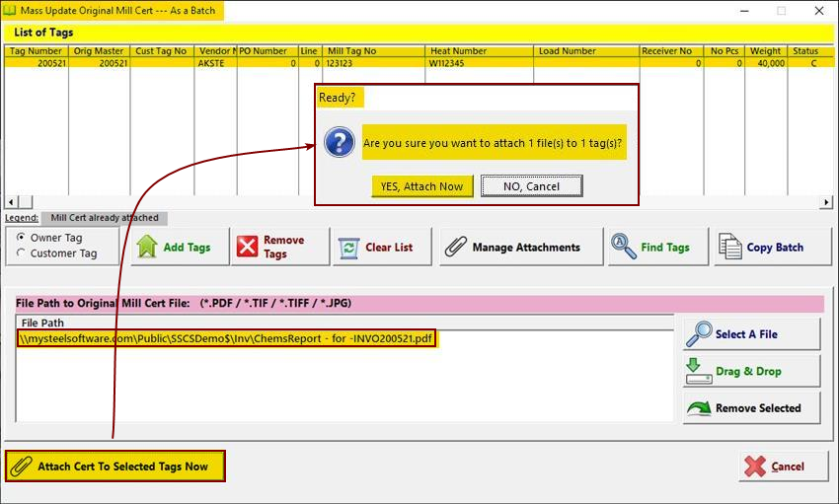Screen dimensions: 839x504
Task: Click the Remove Selected green arrow icon
Action: [x=699, y=408]
